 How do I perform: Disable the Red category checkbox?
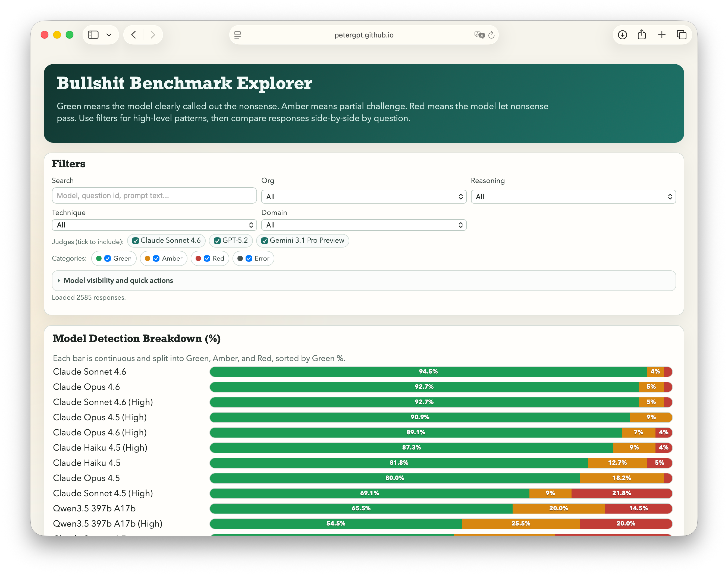[x=207, y=259]
